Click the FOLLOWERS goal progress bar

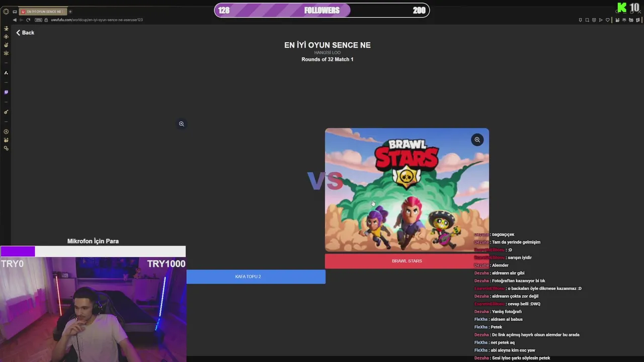[x=322, y=10]
